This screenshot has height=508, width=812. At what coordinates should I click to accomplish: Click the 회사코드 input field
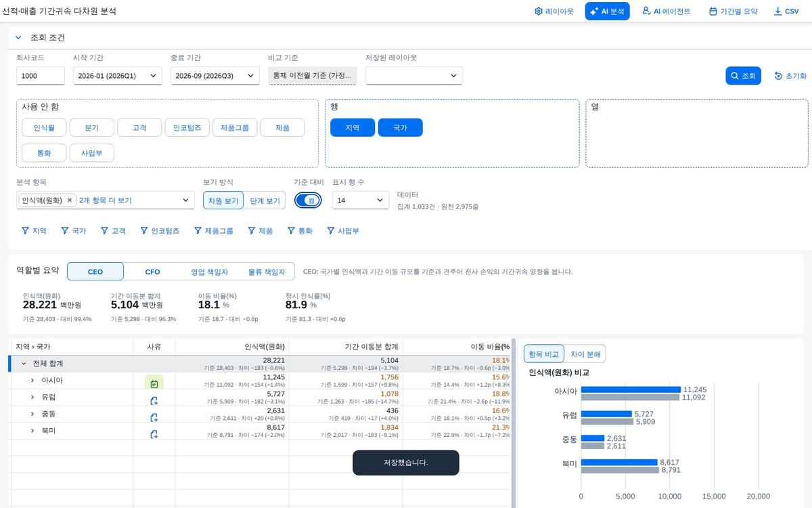click(x=41, y=76)
